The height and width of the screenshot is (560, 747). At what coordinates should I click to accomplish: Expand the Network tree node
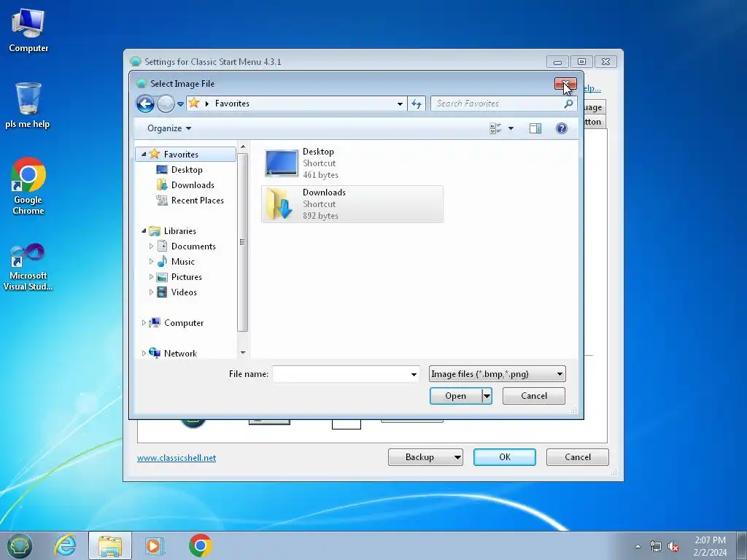pyautogui.click(x=144, y=354)
